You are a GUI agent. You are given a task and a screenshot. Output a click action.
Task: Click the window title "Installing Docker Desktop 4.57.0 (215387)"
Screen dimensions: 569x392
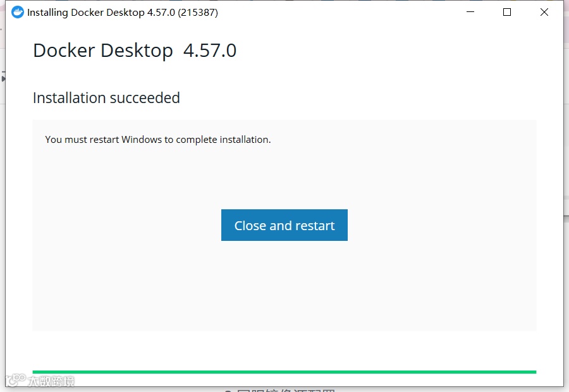[x=123, y=13]
